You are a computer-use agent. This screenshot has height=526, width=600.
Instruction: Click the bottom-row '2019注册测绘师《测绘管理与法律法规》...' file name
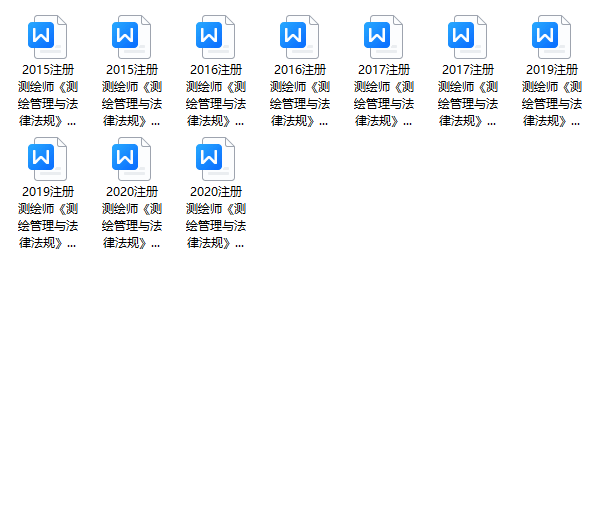point(48,217)
